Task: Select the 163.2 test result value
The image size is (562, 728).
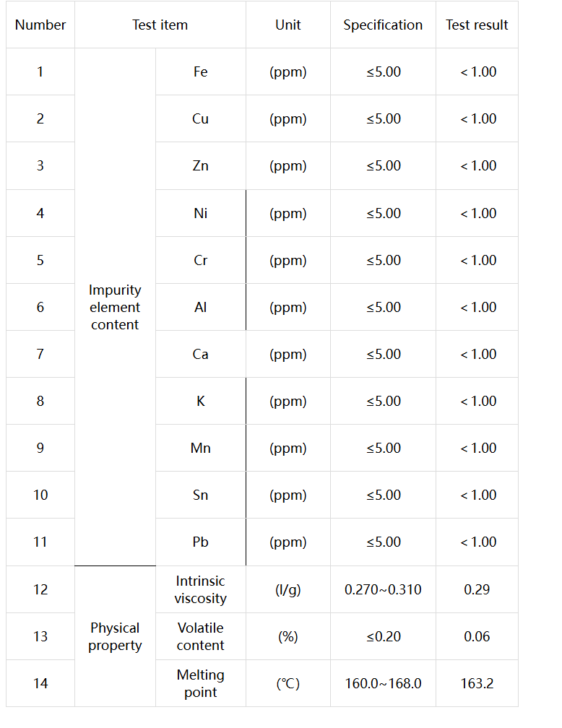Action: [x=477, y=684]
